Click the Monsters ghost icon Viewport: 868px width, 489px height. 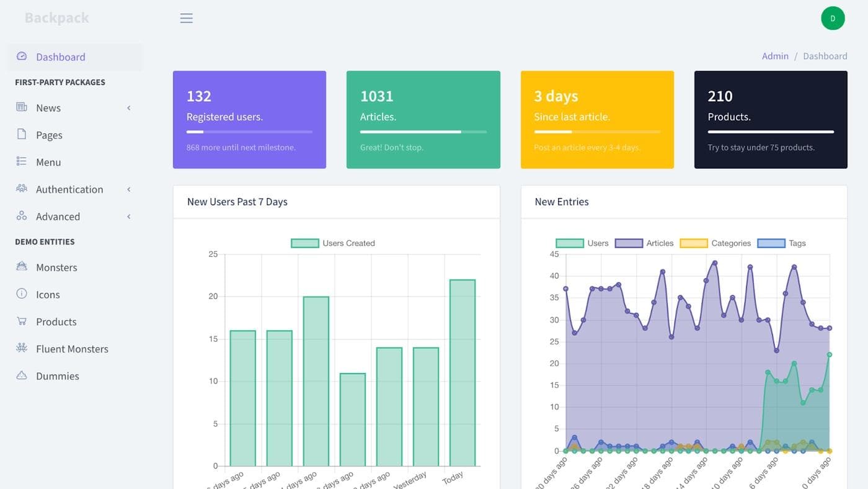22,267
